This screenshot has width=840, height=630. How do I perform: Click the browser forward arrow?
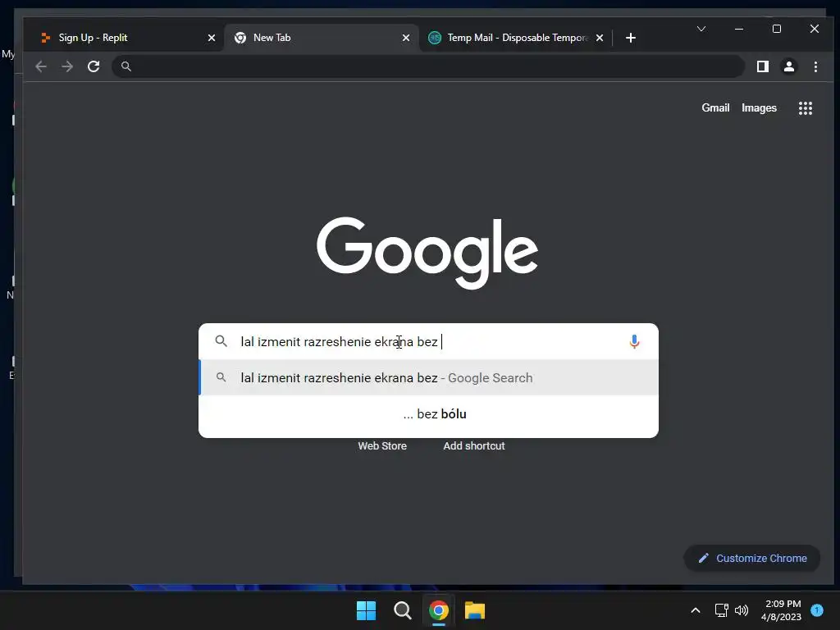tap(67, 66)
